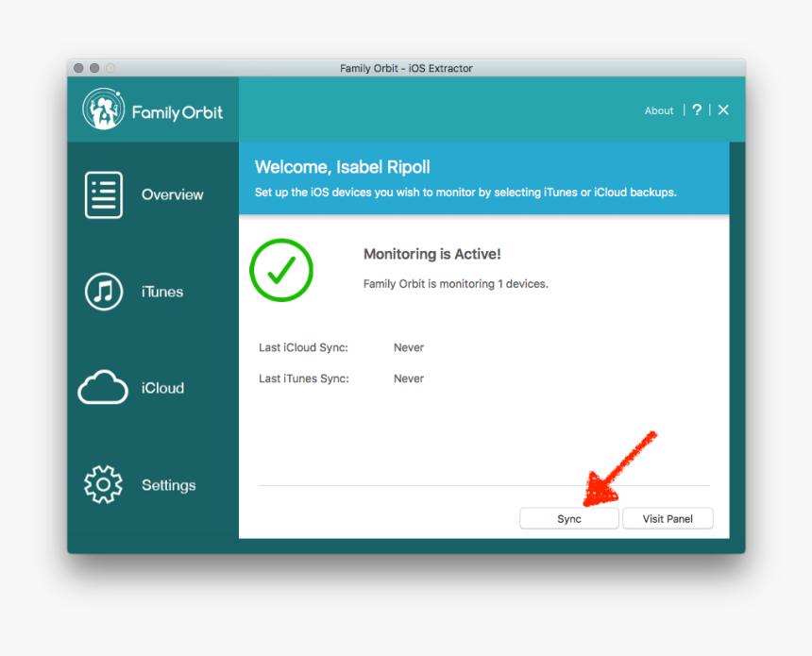Click 'Welcome, Isabel Ripoll' heading
The width and height of the screenshot is (812, 656).
(343, 167)
